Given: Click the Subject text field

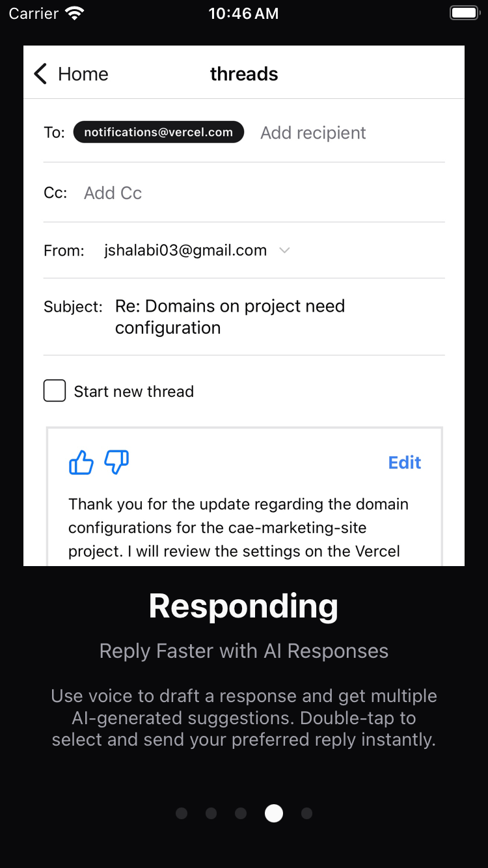Looking at the screenshot, I should 230,317.
